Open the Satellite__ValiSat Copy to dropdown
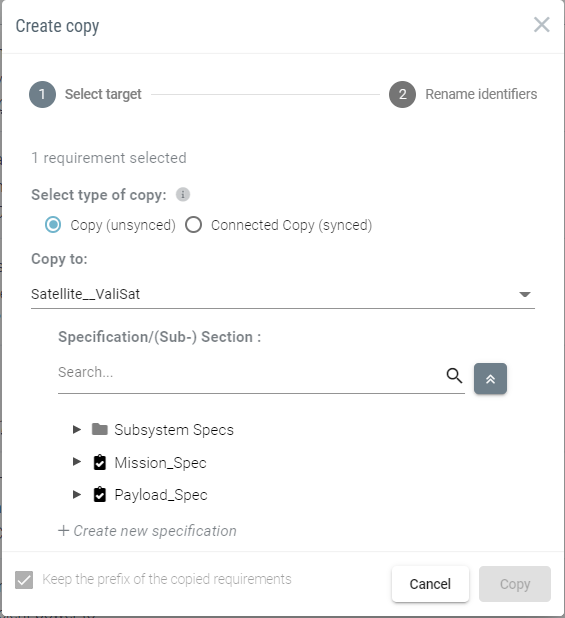Viewport: 565px width, 618px height. click(x=283, y=294)
